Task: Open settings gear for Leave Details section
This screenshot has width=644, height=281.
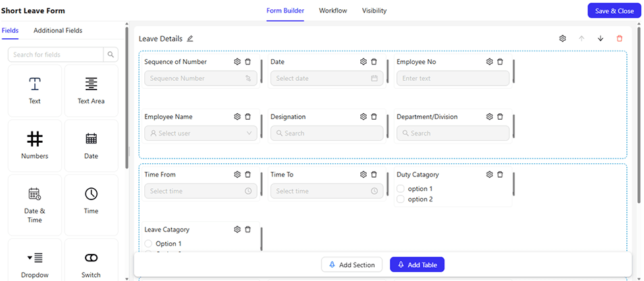Action: click(562, 39)
